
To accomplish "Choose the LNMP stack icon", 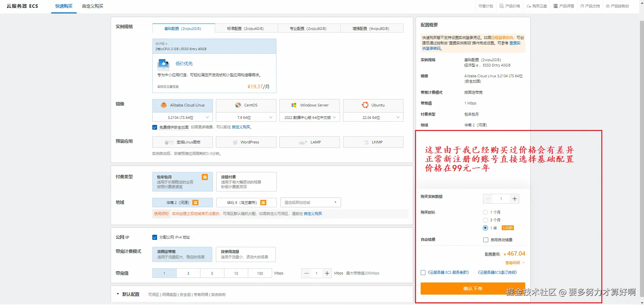I will (366, 142).
